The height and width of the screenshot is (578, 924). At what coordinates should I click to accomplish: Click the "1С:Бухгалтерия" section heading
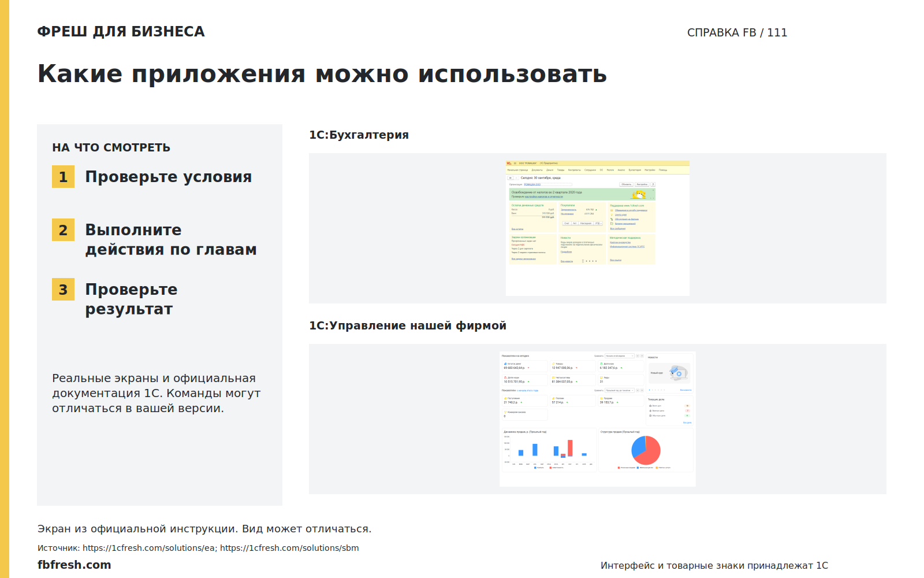(x=359, y=135)
